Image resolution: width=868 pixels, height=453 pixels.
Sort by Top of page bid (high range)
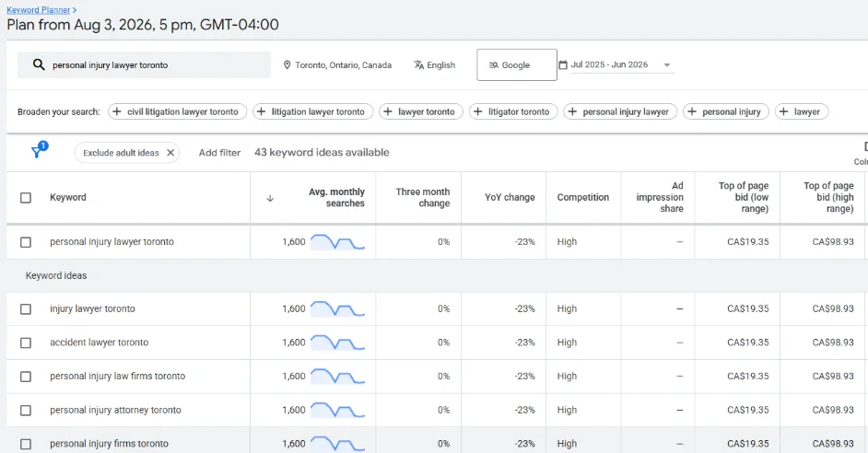(828, 197)
